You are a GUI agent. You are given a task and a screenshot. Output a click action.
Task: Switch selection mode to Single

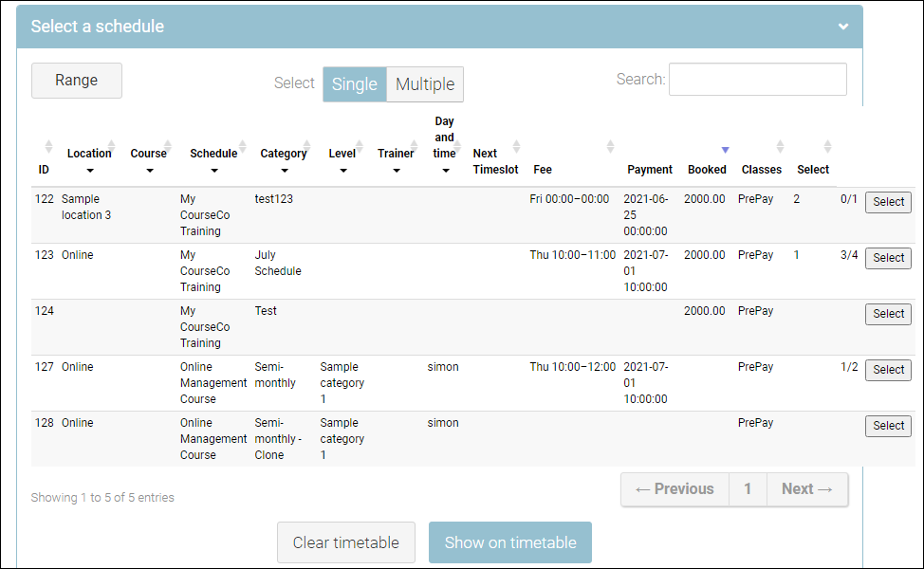pyautogui.click(x=354, y=84)
